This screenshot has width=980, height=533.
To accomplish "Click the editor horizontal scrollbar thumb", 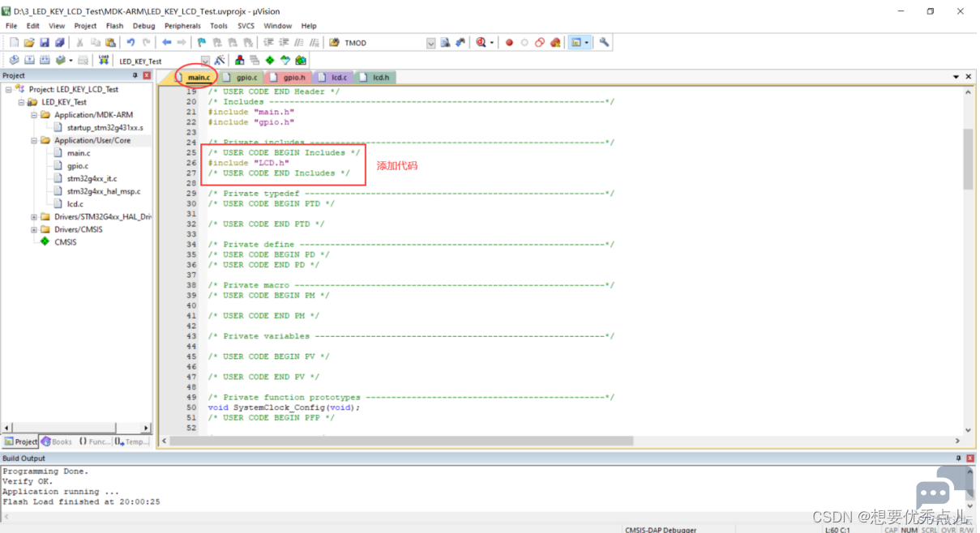I will tap(402, 441).
